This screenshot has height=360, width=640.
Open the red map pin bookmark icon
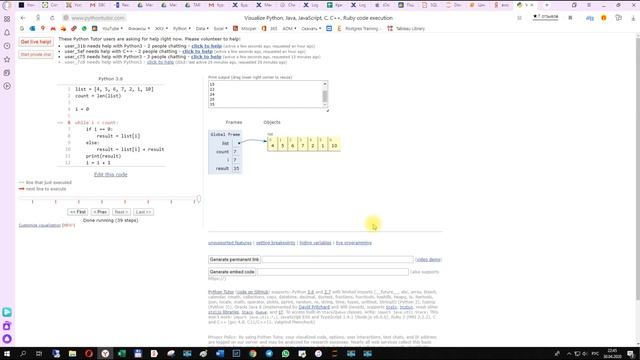tap(42, 29)
